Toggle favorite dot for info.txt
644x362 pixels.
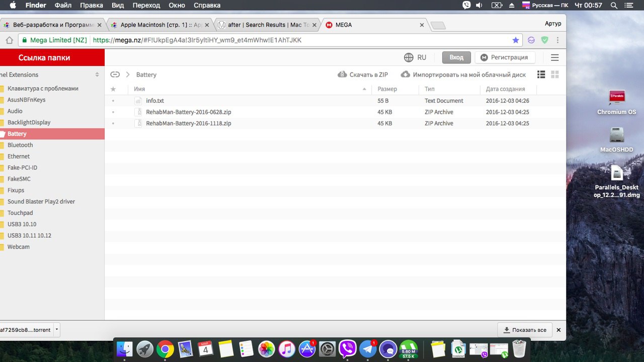point(113,101)
